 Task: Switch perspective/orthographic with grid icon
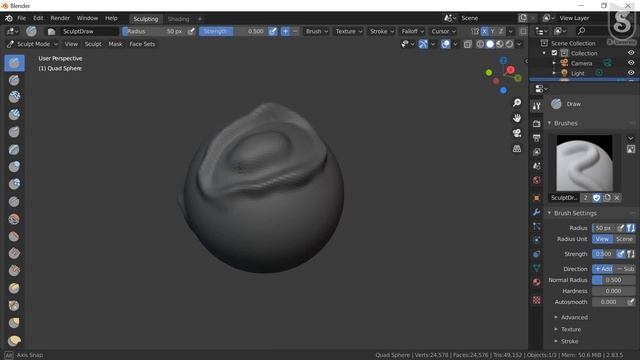(x=517, y=149)
